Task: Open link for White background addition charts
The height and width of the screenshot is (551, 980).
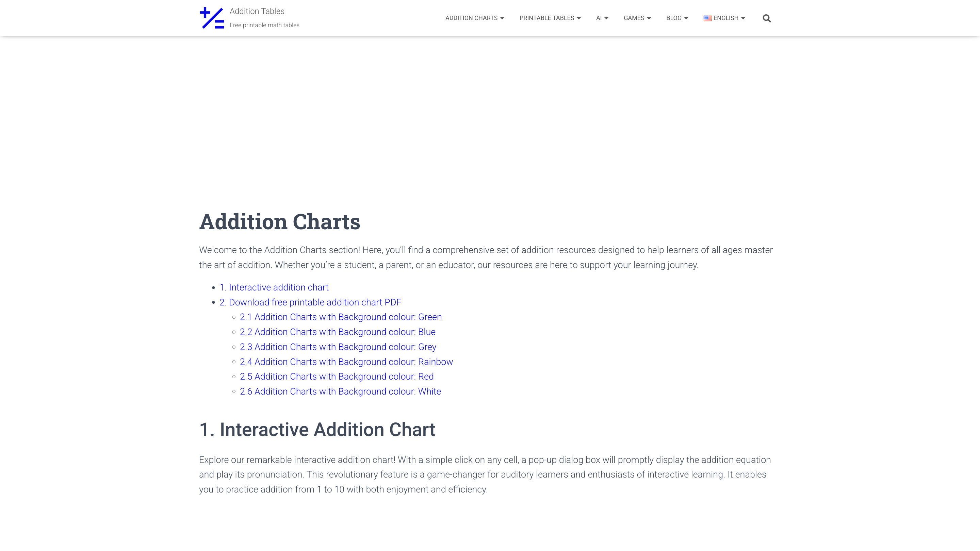Action: click(340, 391)
